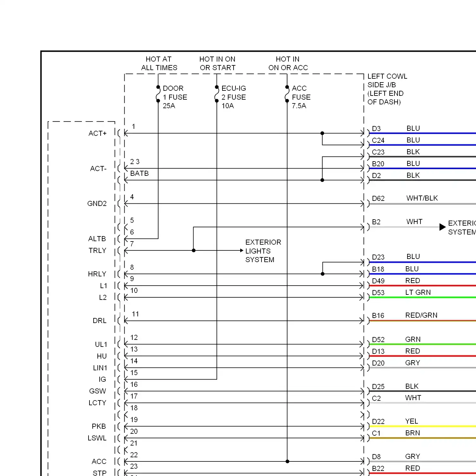Viewport: 476px width, 476px height.
Task: Click connector pin C1
Action: tap(376, 433)
